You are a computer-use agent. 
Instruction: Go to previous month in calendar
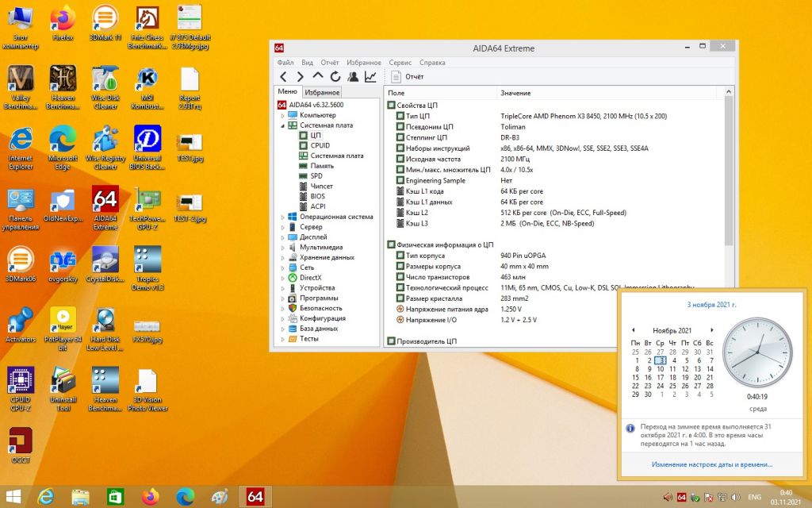click(x=633, y=330)
